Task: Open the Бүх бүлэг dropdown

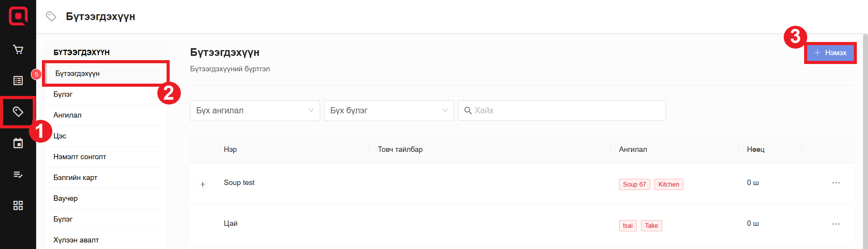Action: pos(389,111)
